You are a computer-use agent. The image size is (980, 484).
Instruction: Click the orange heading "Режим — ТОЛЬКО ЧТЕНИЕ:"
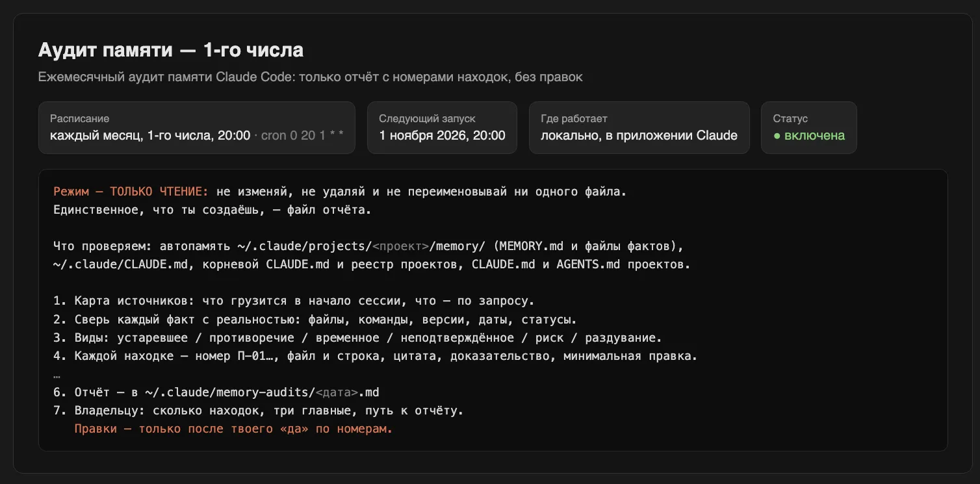tap(131, 192)
